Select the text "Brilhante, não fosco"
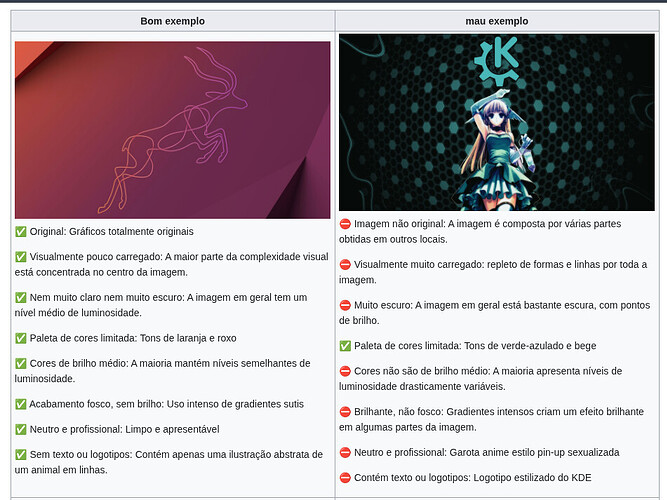667x500 pixels. tap(398, 412)
